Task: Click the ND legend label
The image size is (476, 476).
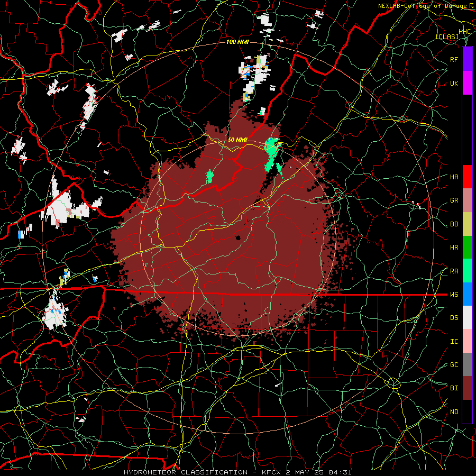Action: (454, 412)
